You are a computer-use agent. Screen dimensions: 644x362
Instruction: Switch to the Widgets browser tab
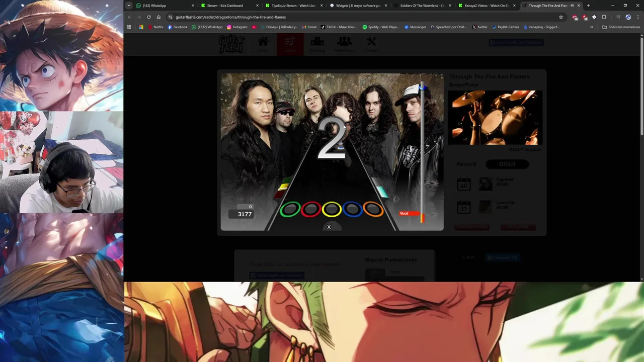(359, 6)
